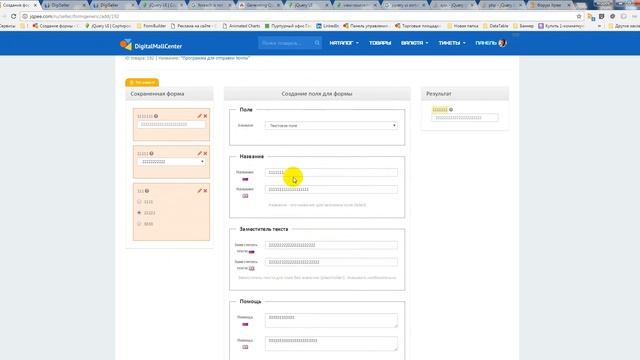Edit the saved field labeled 111111
Viewport: 640px width, 360px height.
(x=199, y=116)
